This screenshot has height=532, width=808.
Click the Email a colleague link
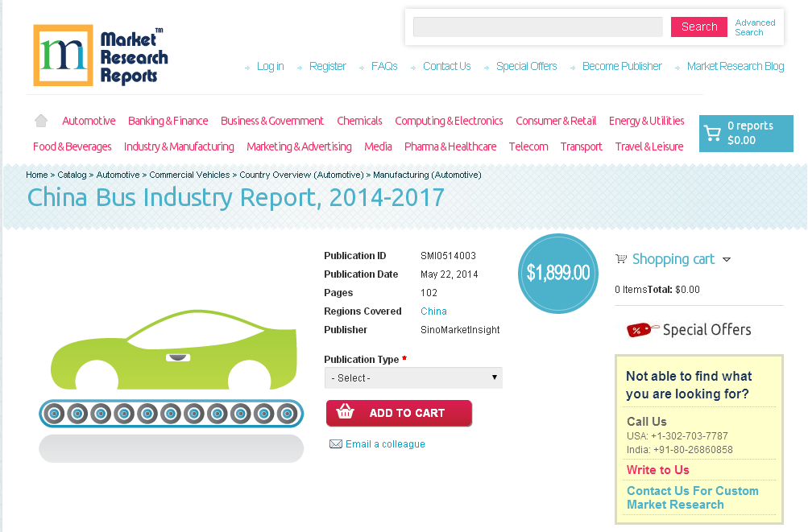[x=385, y=444]
